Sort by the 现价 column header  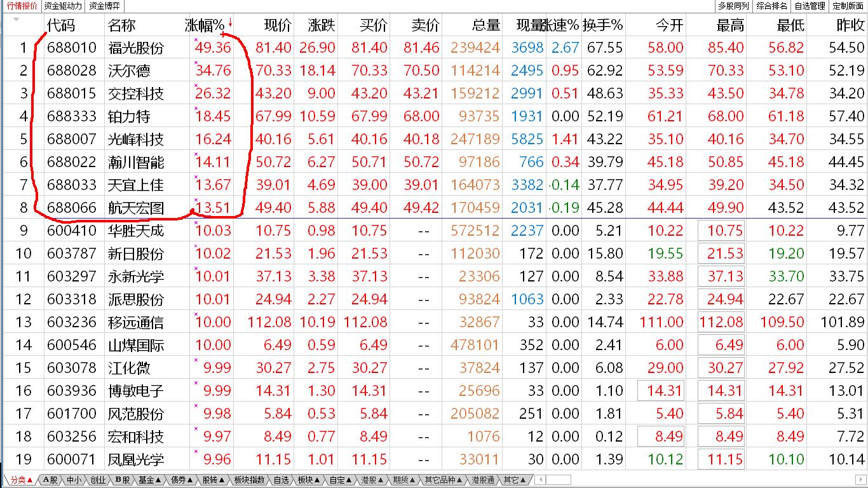[x=277, y=25]
